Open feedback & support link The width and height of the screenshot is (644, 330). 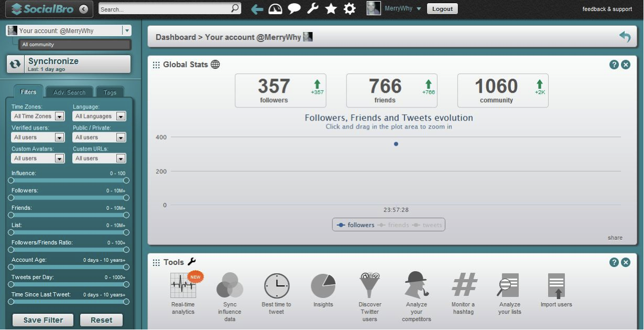pos(607,9)
